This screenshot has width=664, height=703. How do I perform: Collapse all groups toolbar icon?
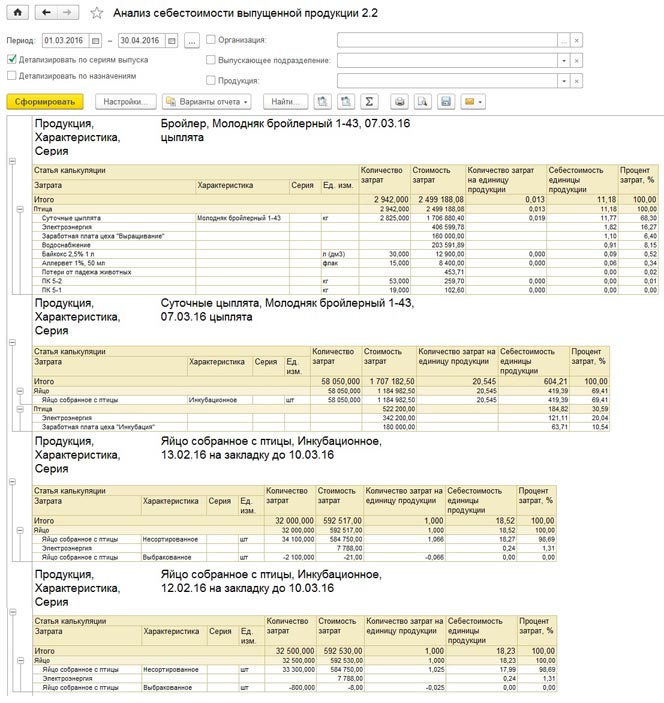point(322,102)
